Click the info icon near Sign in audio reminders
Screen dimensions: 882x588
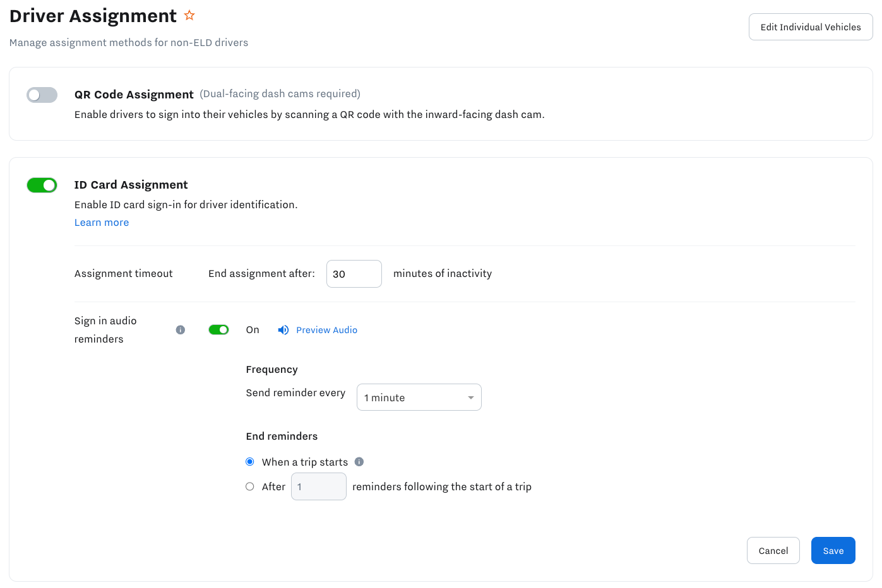181,329
